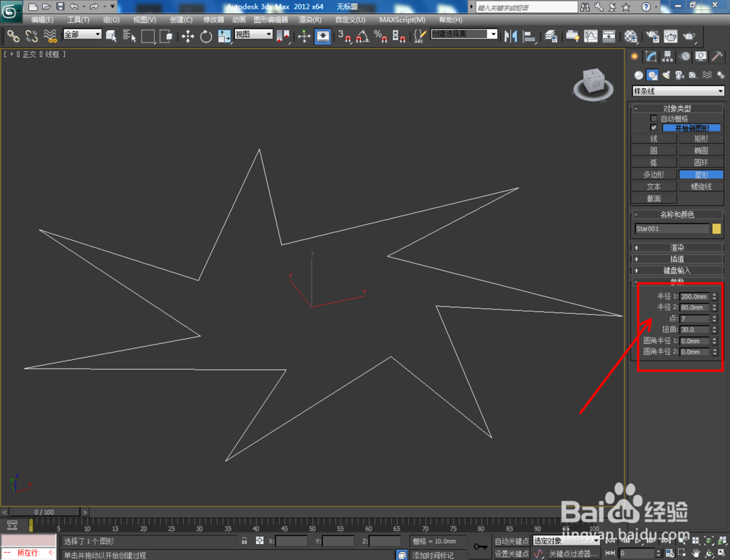Screen dimensions: 730x560
Task: Open the MAXScript(M) menu
Action: tap(401, 20)
